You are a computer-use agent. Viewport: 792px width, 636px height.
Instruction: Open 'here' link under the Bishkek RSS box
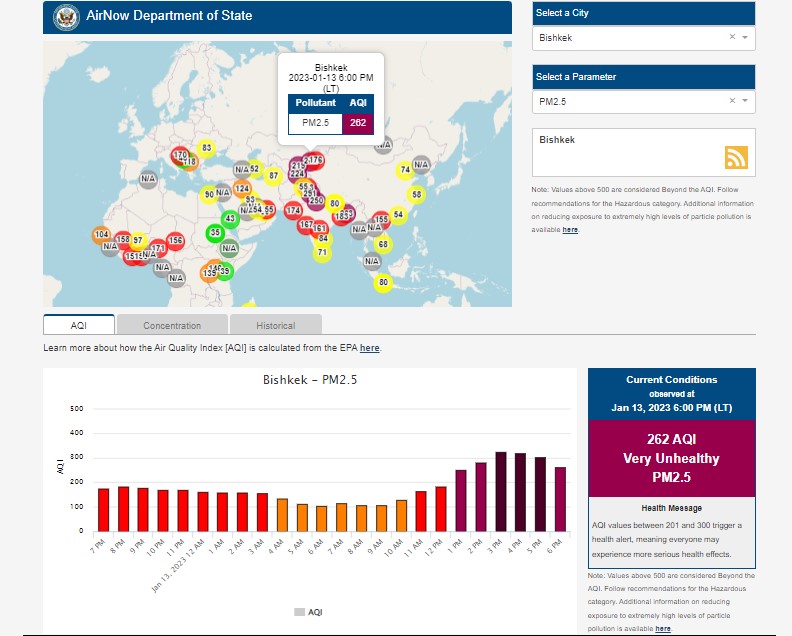570,230
